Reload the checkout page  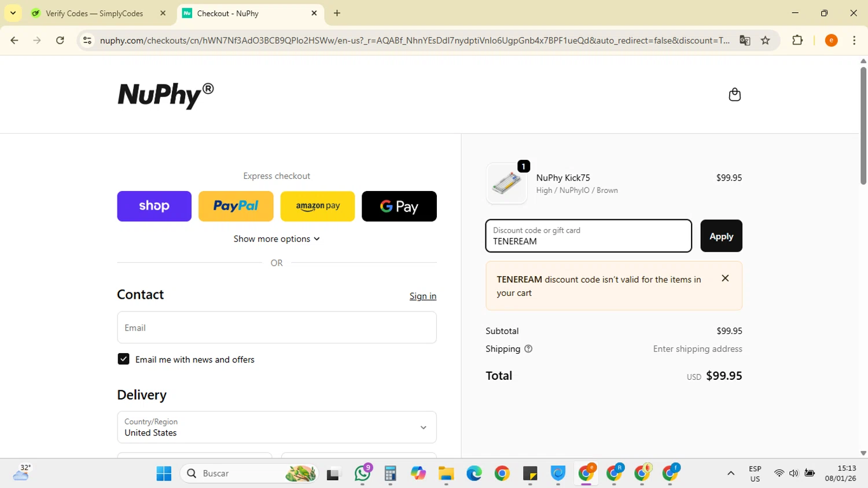[x=60, y=41]
